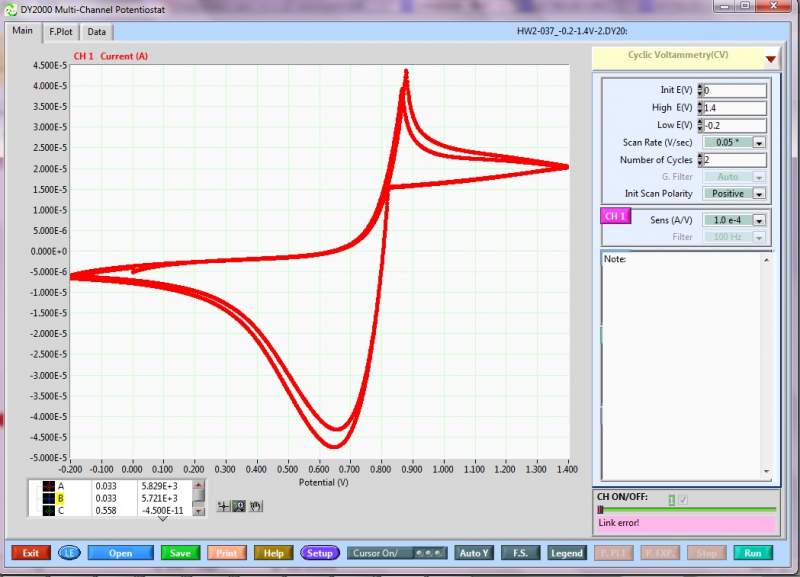The width and height of the screenshot is (800, 577).
Task: Click the Legend button
Action: [x=567, y=553]
